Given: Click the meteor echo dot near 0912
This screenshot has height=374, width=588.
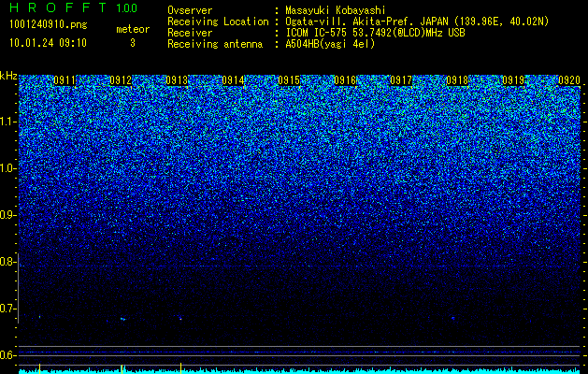Looking at the screenshot, I should pyautogui.click(x=122, y=319).
